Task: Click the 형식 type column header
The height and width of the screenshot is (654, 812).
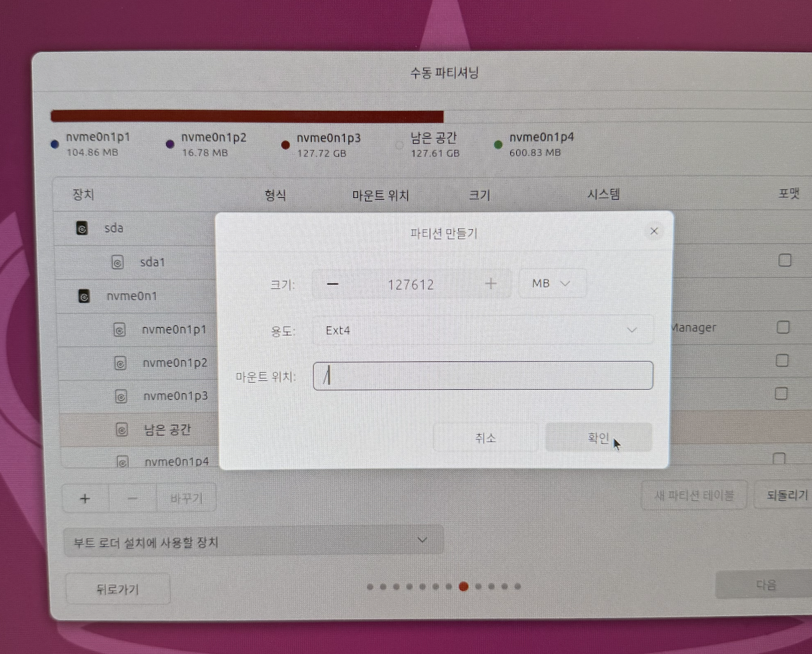Action: click(276, 195)
